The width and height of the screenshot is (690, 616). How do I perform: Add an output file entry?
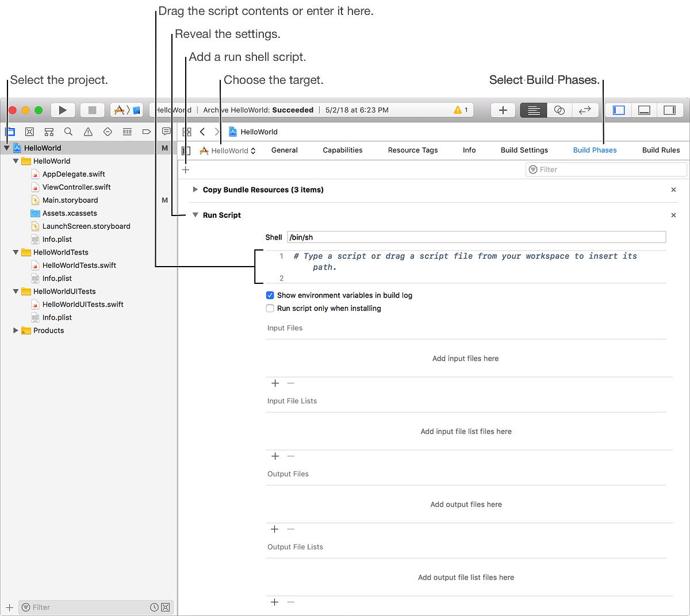coord(275,529)
